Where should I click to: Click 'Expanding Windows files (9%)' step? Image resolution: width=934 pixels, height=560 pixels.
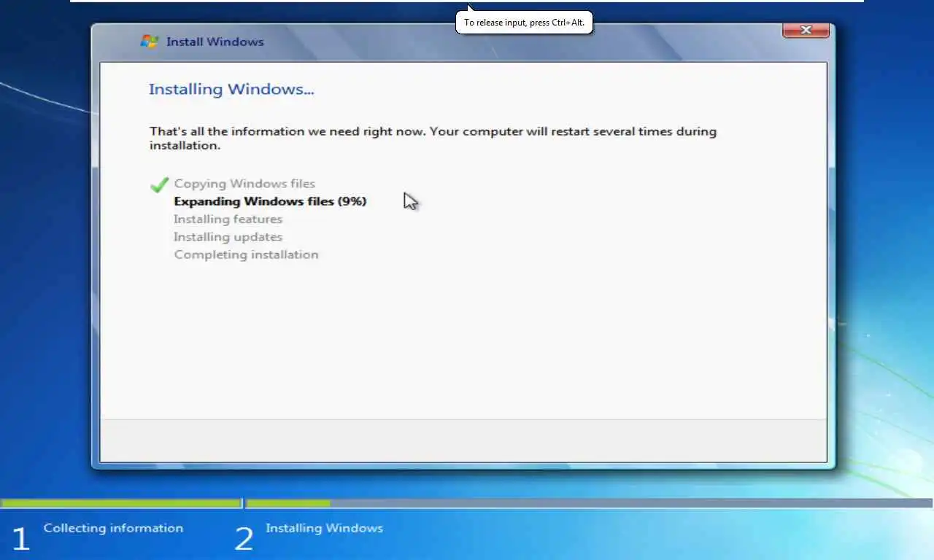pos(270,201)
